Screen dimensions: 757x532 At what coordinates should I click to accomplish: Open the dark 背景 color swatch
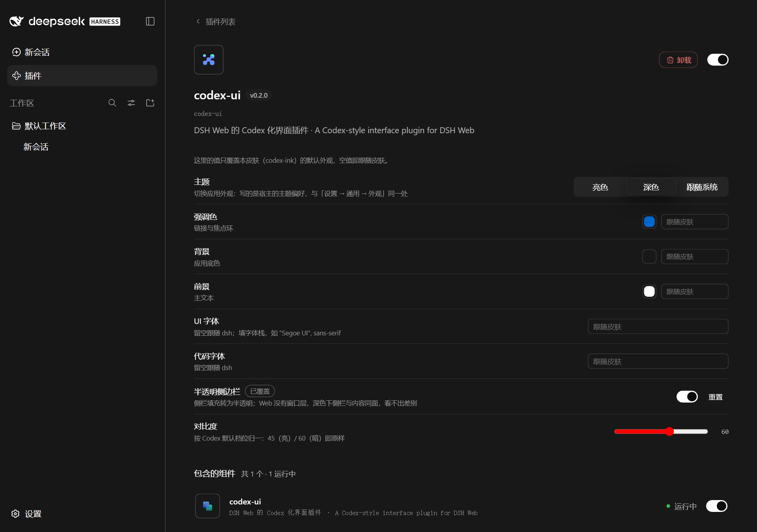click(649, 257)
